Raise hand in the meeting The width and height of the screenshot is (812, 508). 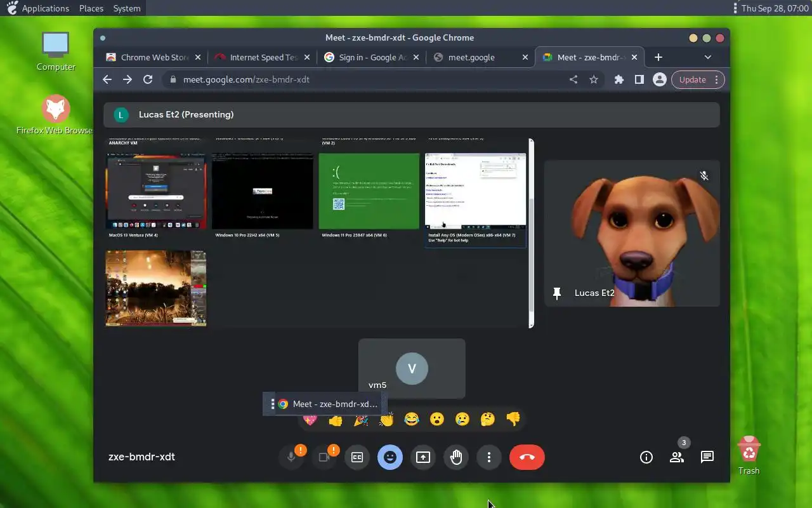click(x=456, y=457)
